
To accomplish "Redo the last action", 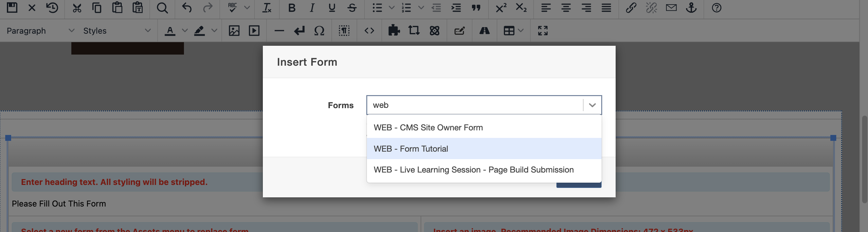I will pos(208,8).
